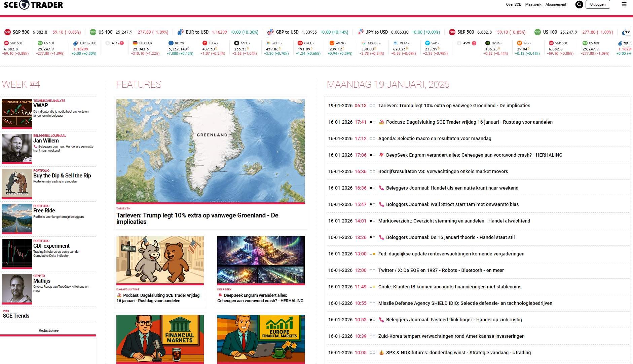The height and width of the screenshot is (364, 633).
Task: Click the AMZN Amazon logo icon
Action: pyautogui.click(x=332, y=43)
